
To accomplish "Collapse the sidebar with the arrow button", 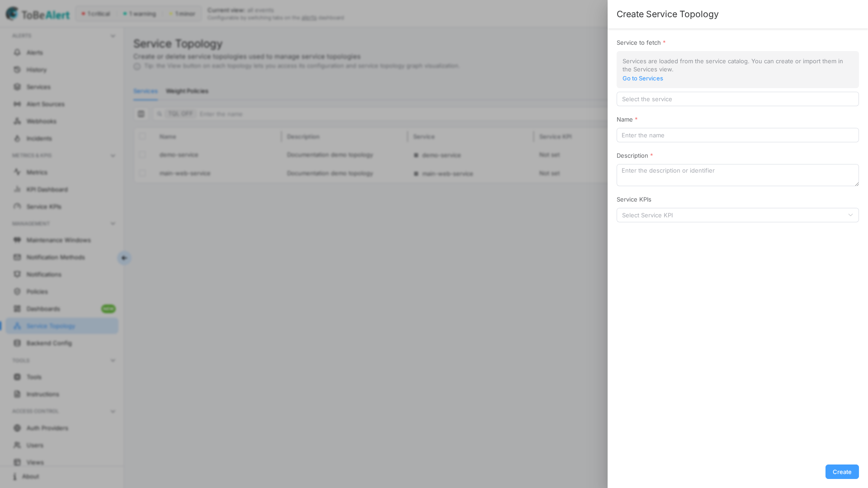I will click(124, 258).
